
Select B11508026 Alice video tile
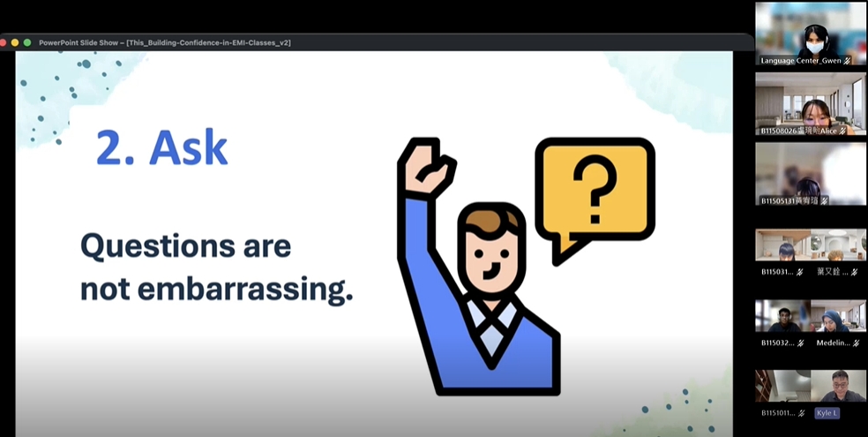tap(811, 103)
